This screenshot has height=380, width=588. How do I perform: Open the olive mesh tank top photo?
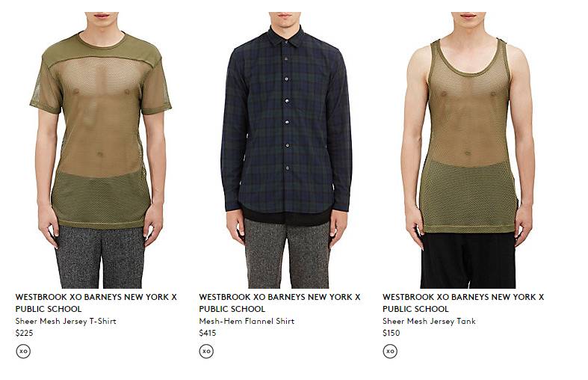(x=468, y=150)
